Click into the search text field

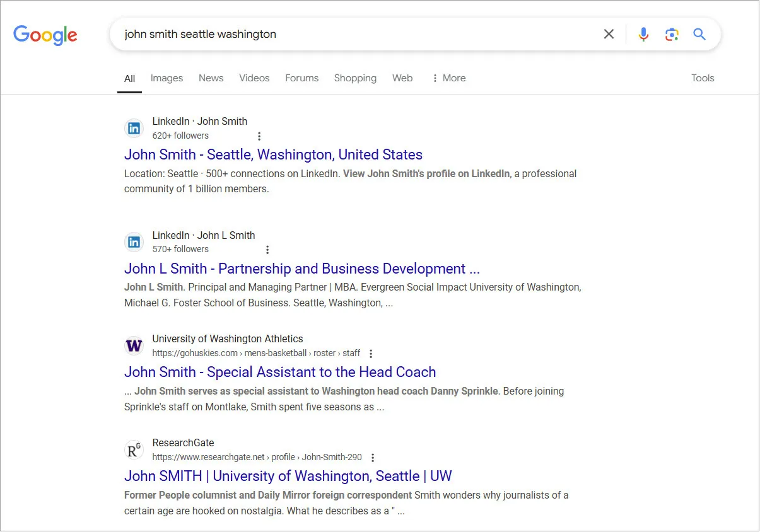click(353, 34)
